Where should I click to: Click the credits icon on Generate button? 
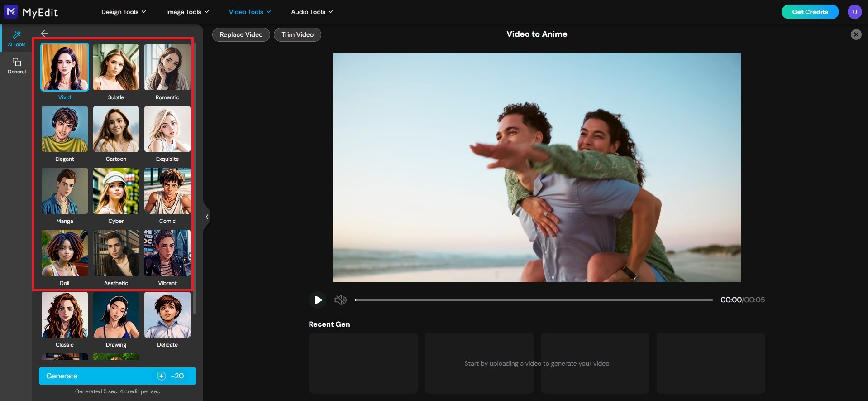pos(161,376)
